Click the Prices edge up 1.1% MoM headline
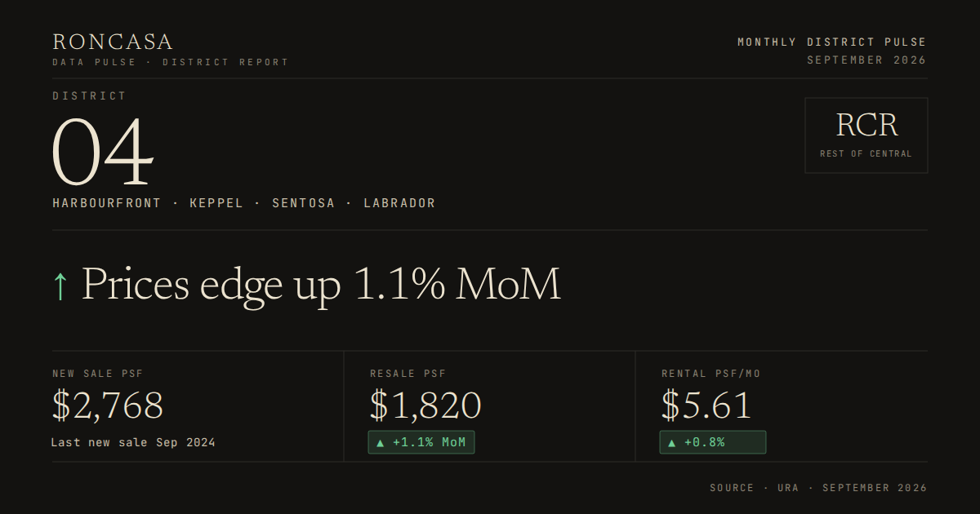The height and width of the screenshot is (514, 980). point(322,285)
